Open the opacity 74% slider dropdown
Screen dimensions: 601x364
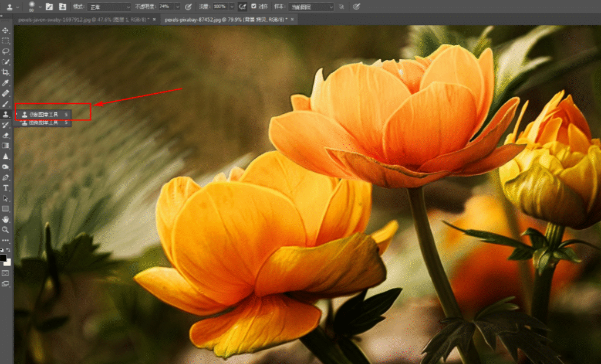[x=177, y=7]
